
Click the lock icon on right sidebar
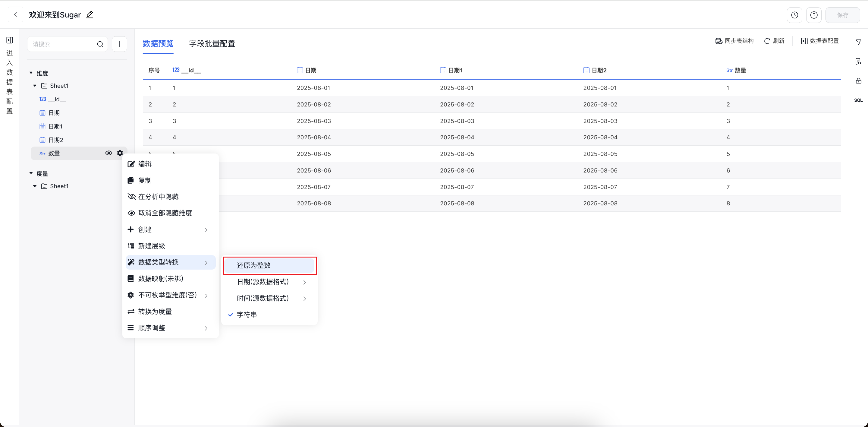[858, 81]
